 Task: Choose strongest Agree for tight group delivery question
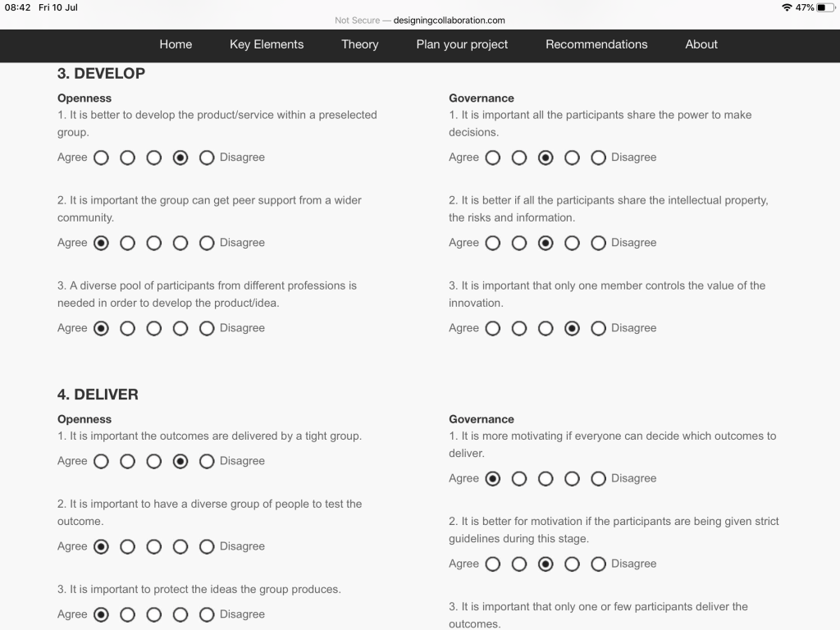(102, 461)
